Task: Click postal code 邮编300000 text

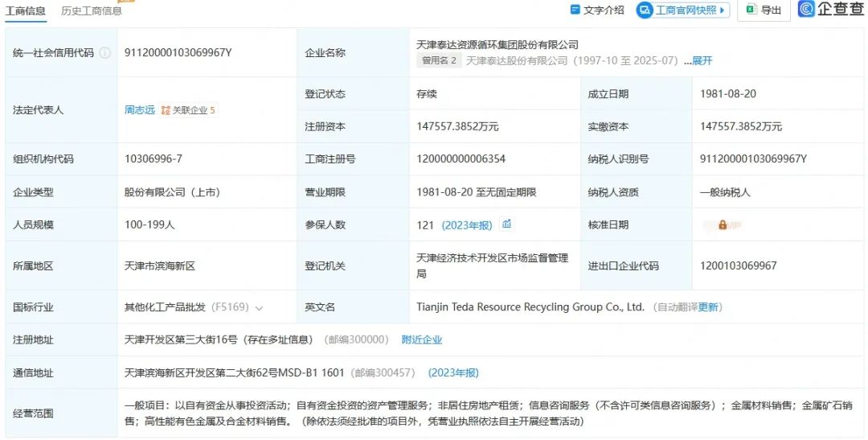Action: (357, 339)
